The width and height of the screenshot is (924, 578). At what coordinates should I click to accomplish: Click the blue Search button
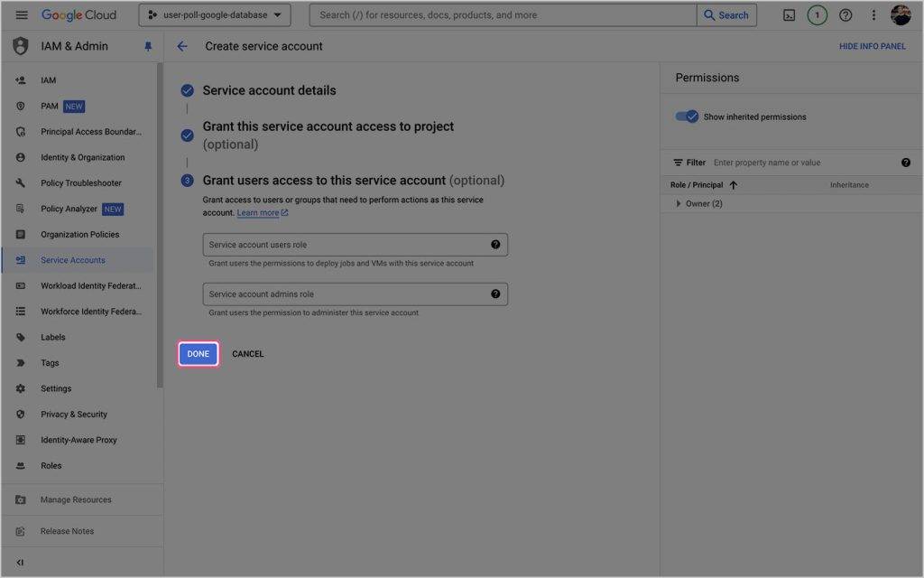726,14
